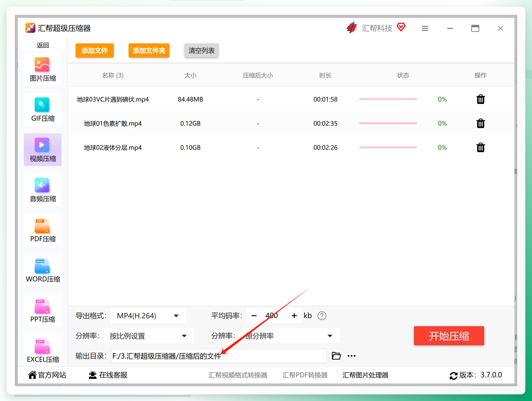Viewport: 532px width, 401px height.
Task: Open the 图片压缩 image compression module
Action: [x=43, y=69]
